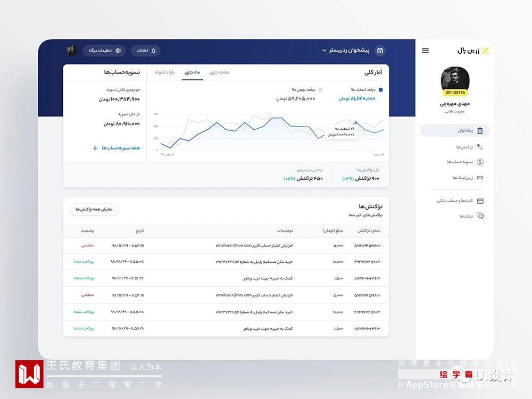
Task: Click the تنظیمات درگاه gateway settings button
Action: click(x=104, y=51)
